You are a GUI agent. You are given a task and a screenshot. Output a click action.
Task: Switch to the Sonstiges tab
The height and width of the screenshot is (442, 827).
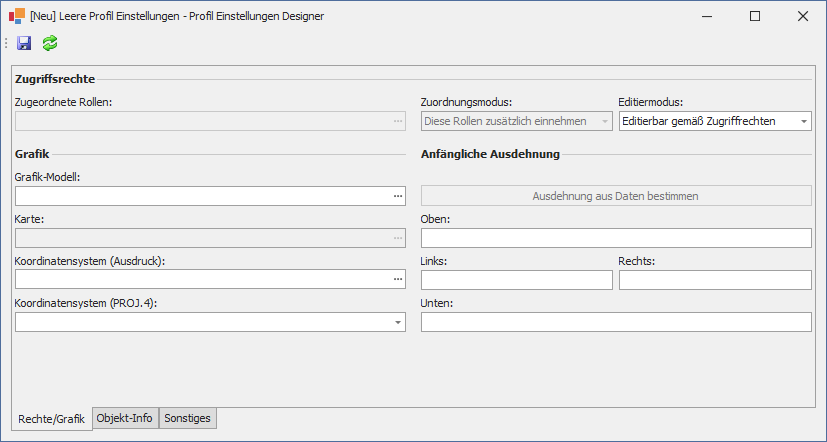click(x=187, y=418)
